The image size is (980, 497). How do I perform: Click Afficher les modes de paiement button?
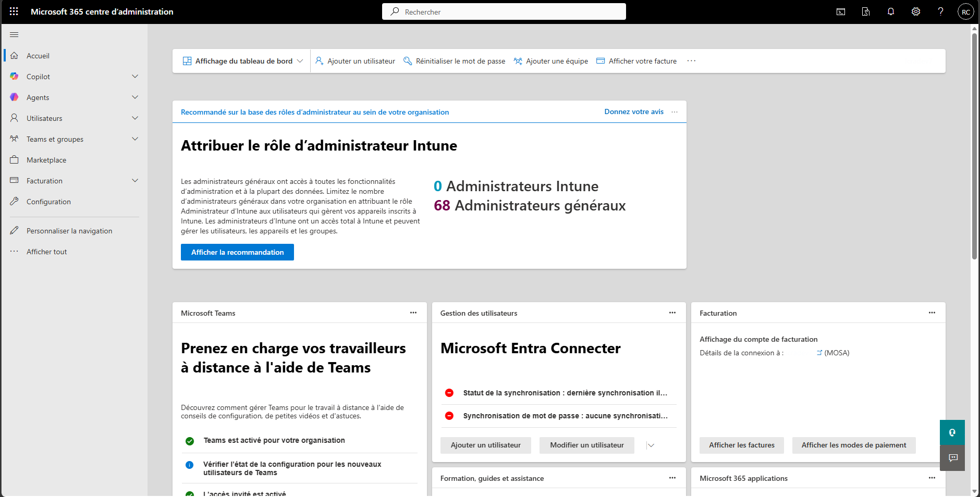point(854,445)
